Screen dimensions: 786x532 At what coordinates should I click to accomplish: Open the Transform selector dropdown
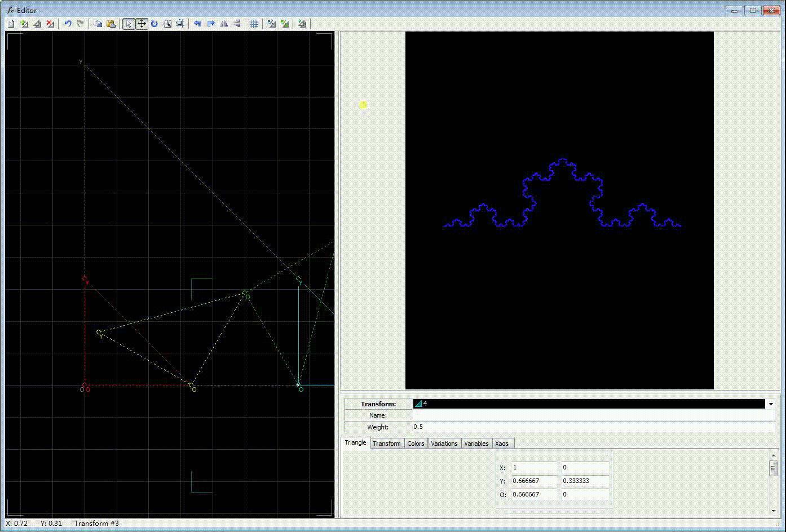pos(770,404)
